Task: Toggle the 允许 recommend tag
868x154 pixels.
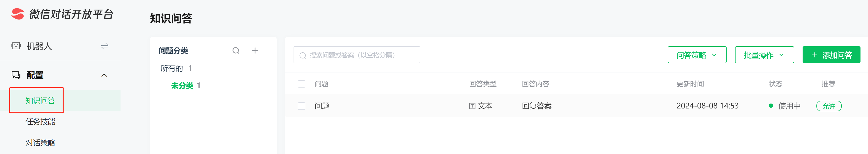Action: (829, 106)
